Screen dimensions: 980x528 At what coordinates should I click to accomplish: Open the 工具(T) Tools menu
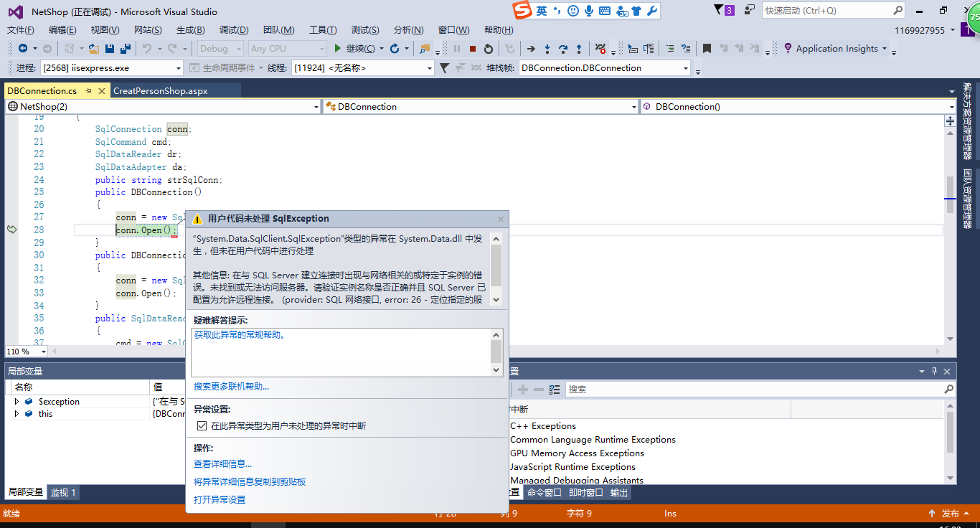coord(323,29)
